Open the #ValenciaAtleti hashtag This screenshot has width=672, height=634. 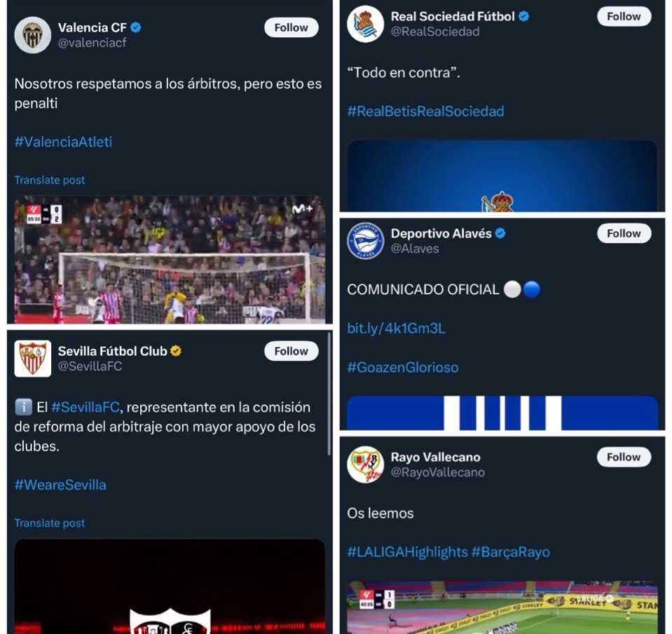click(64, 142)
